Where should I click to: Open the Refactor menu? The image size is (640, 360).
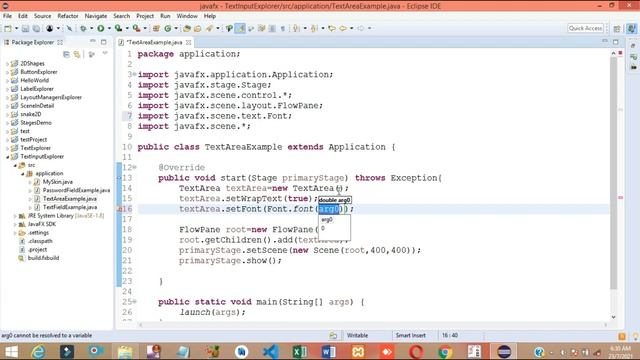point(68,16)
